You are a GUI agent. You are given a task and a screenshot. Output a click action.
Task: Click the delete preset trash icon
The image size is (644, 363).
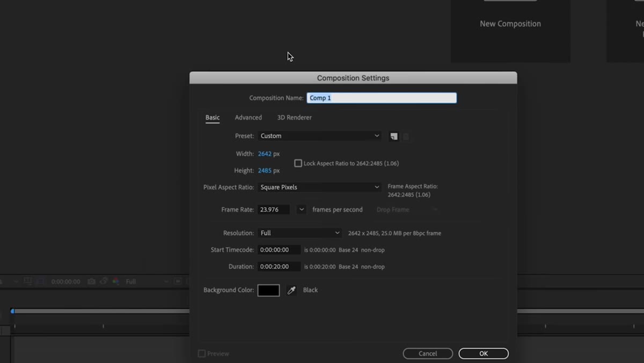[406, 136]
